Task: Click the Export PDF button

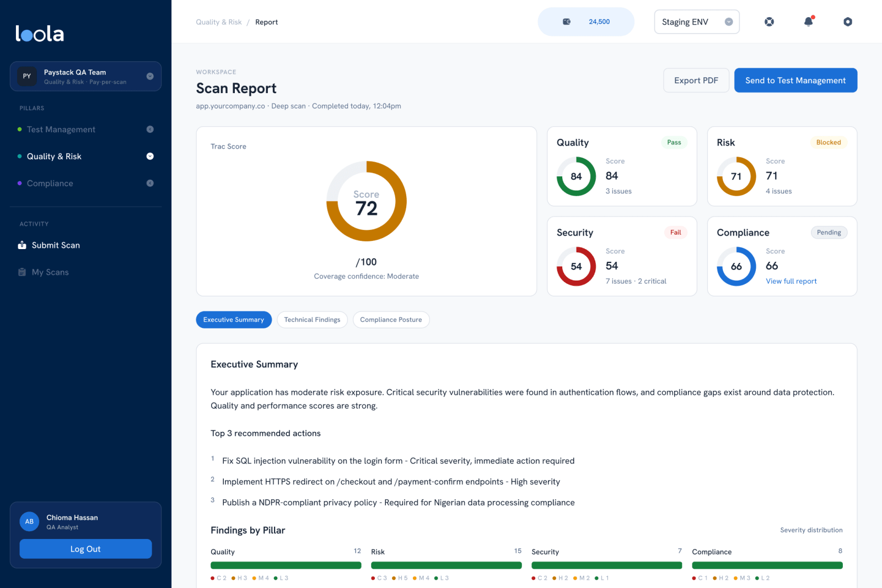Action: 696,80
